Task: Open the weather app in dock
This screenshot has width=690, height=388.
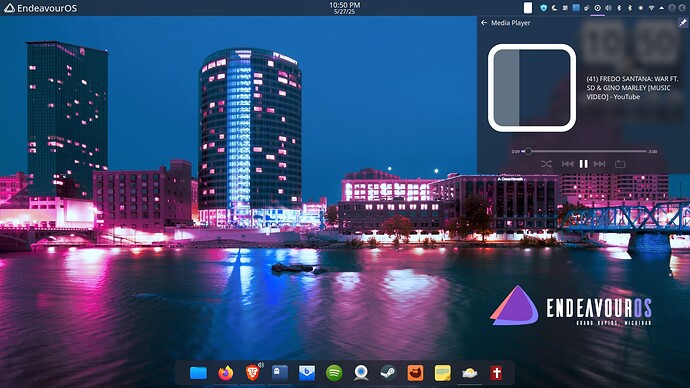Action: click(470, 373)
